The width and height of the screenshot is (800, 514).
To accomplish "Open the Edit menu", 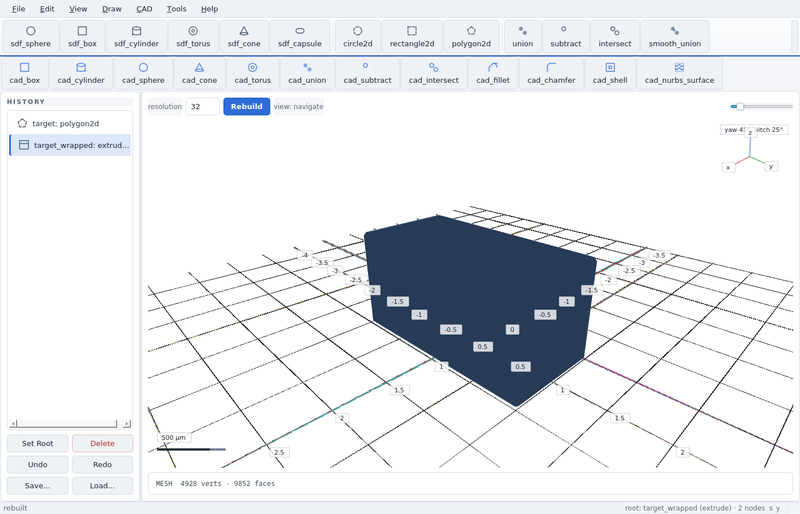I will (x=47, y=9).
